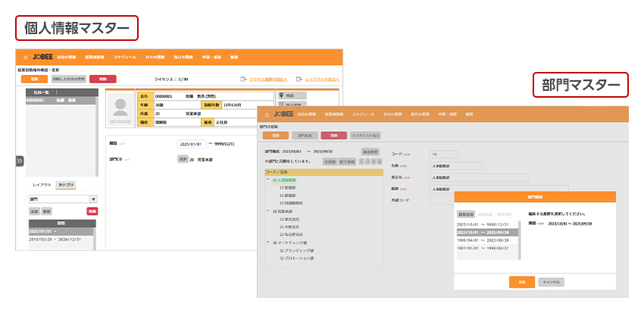This screenshot has width=644, height=312.
Task: Collapse the 10 人事総務部 tree node
Action: (267, 179)
